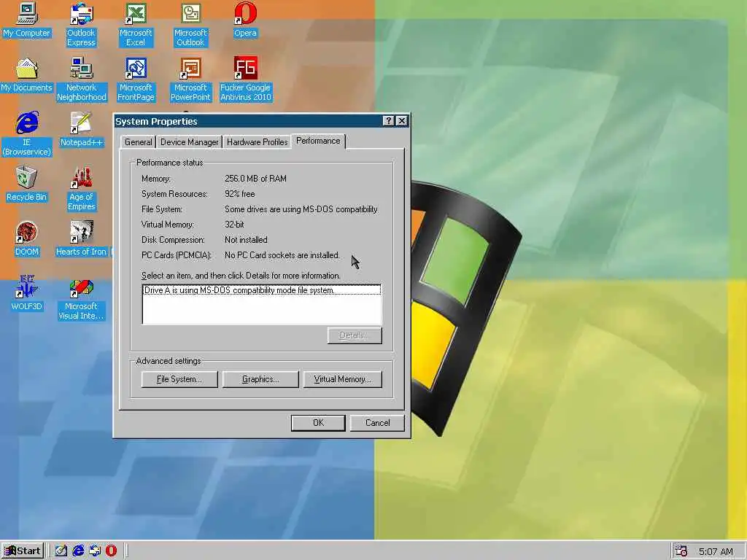The image size is (747, 560).
Task: Open File System advanced settings
Action: pyautogui.click(x=179, y=379)
